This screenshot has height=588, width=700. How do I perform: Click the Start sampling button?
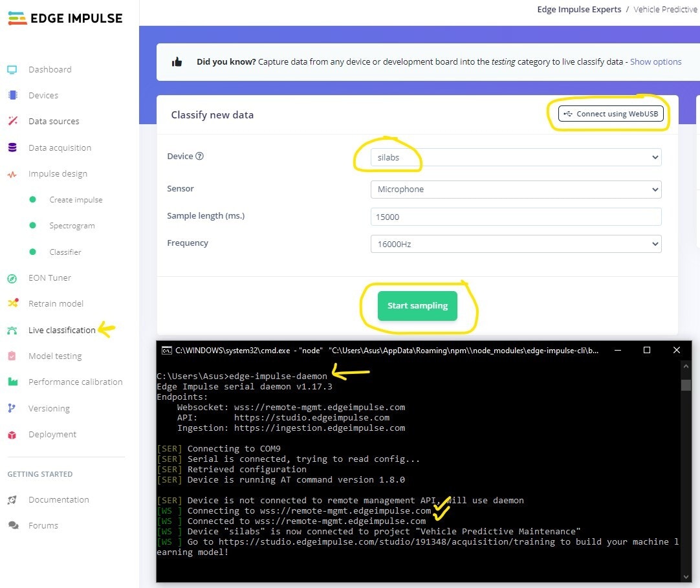click(417, 306)
